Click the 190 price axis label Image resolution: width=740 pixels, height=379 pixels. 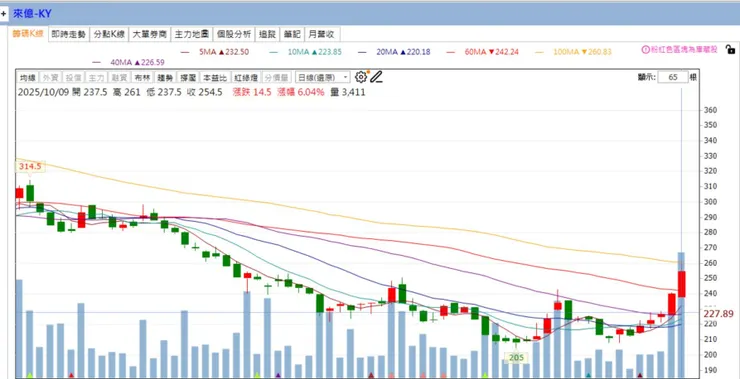pyautogui.click(x=711, y=370)
